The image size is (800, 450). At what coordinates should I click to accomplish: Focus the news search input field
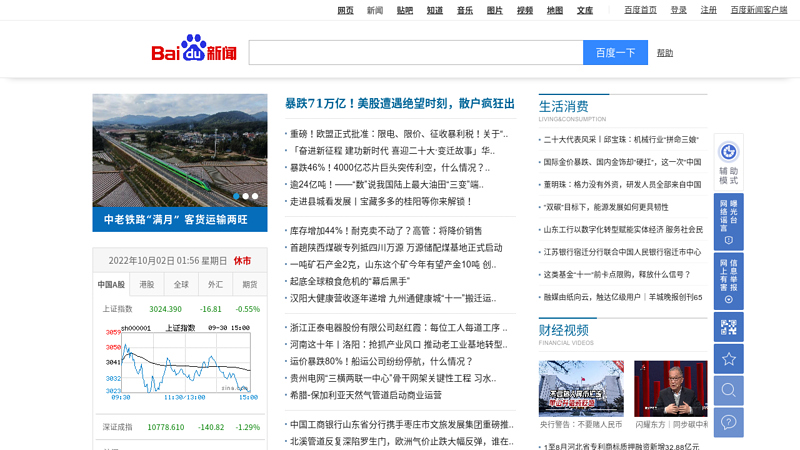416,53
